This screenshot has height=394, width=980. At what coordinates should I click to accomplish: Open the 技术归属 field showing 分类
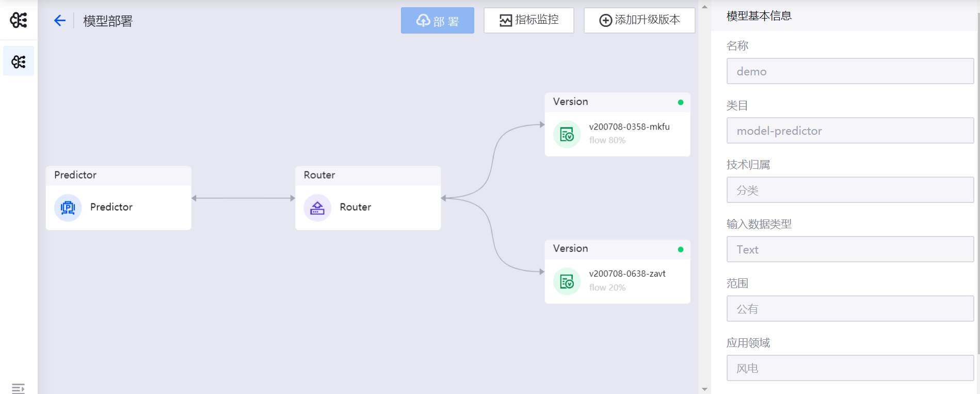[x=849, y=190]
